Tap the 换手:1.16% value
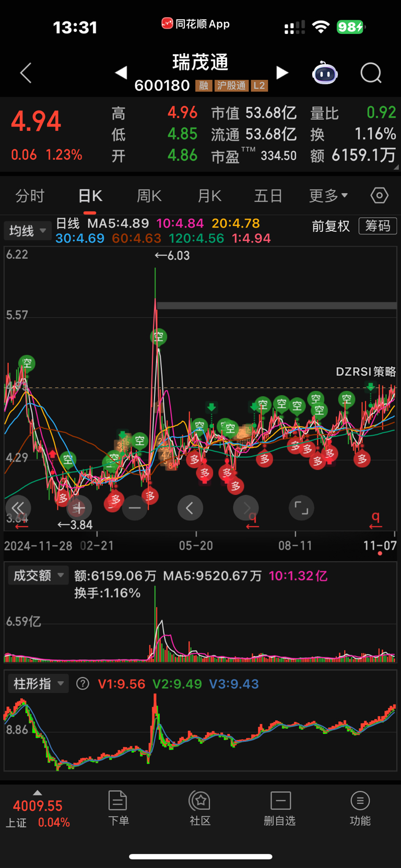The image size is (401, 868). (x=107, y=593)
